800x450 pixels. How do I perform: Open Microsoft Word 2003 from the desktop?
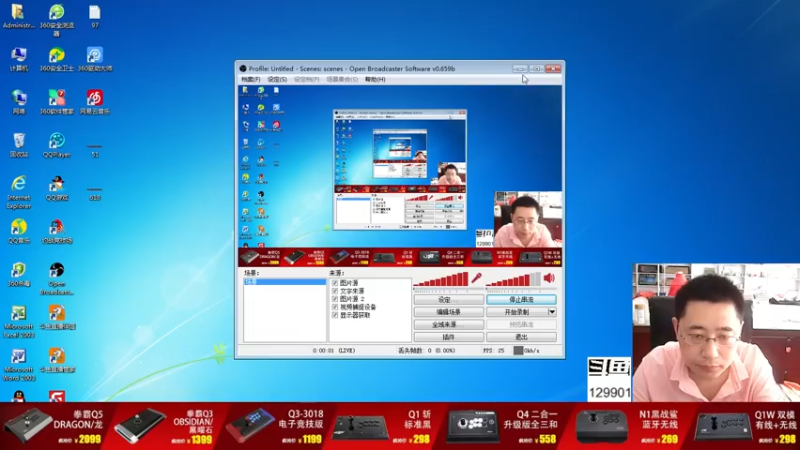(x=18, y=365)
